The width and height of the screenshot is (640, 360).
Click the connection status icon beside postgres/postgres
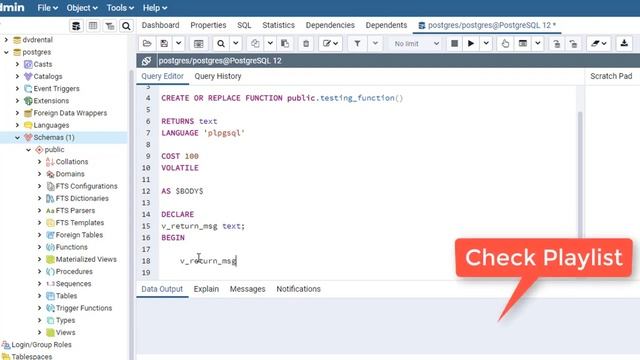pyautogui.click(x=146, y=61)
